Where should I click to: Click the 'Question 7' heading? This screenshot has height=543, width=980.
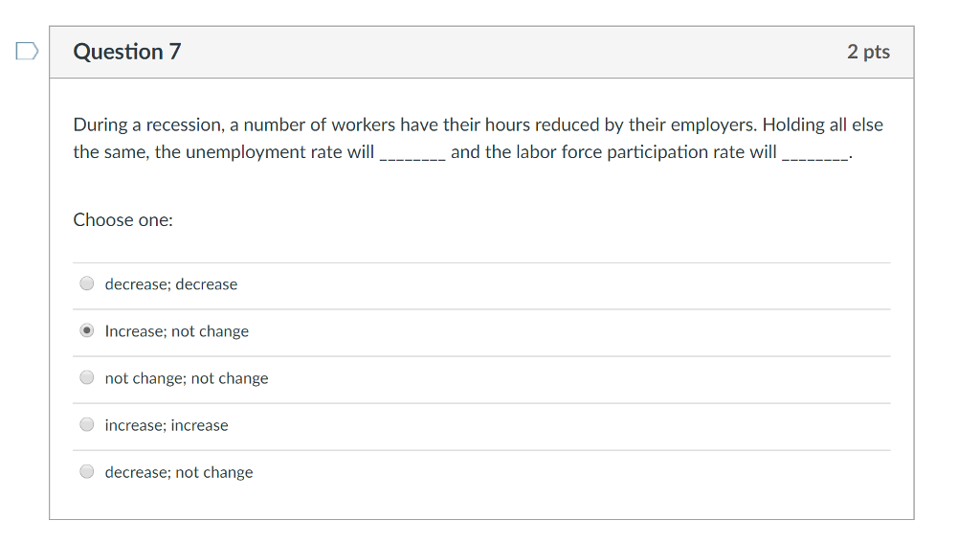[x=127, y=52]
